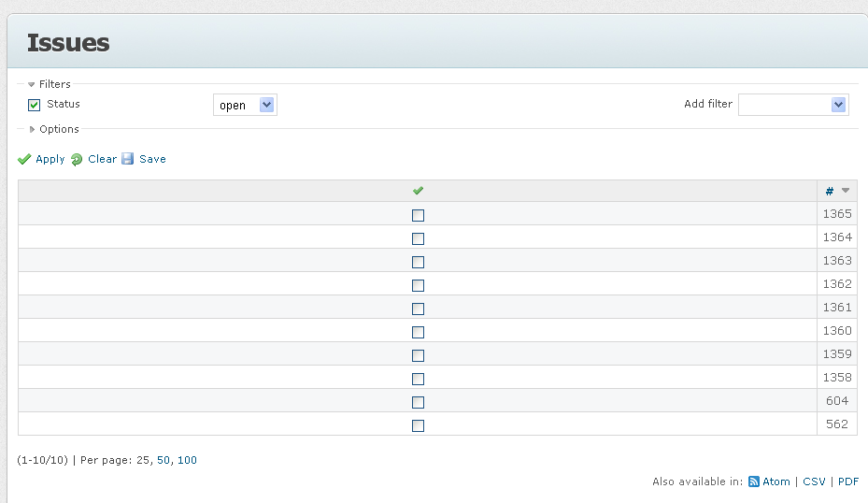Click the green check-all icon in table header
This screenshot has width=868, height=503.
pyautogui.click(x=418, y=191)
